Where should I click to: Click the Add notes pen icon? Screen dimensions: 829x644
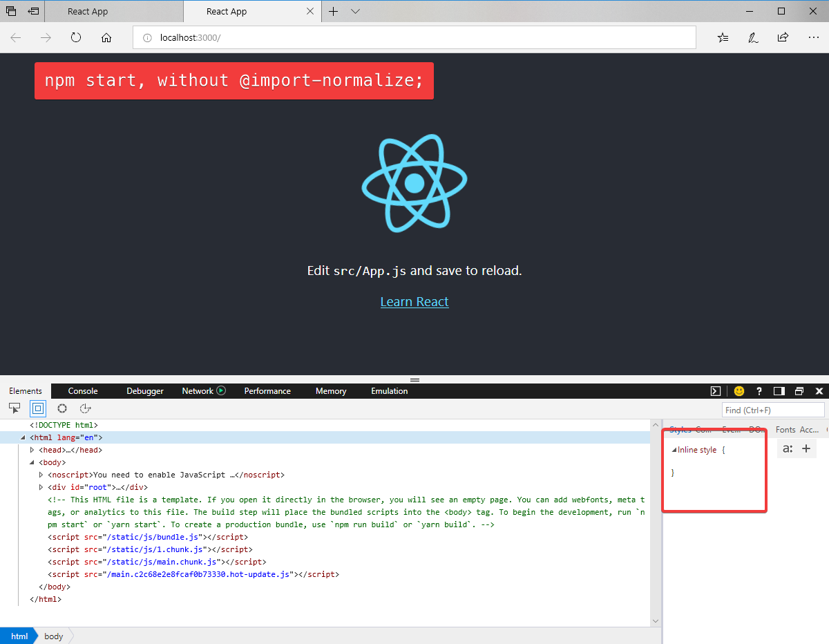click(753, 37)
